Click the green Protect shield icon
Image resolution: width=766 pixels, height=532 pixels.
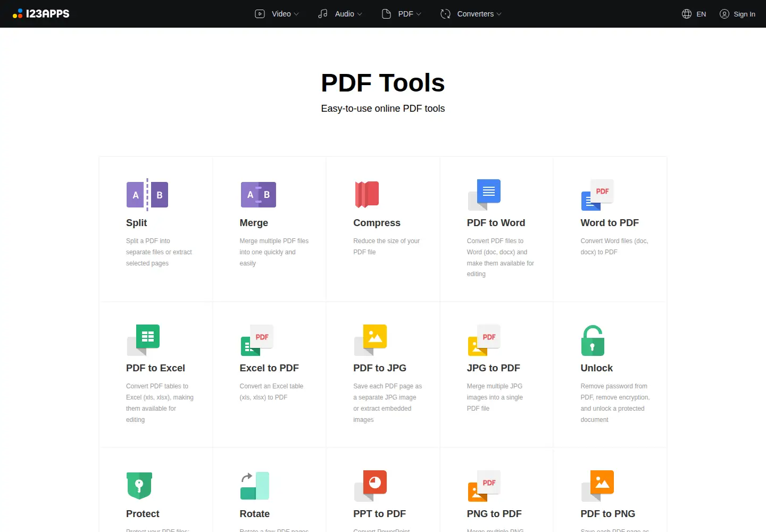coord(139,486)
